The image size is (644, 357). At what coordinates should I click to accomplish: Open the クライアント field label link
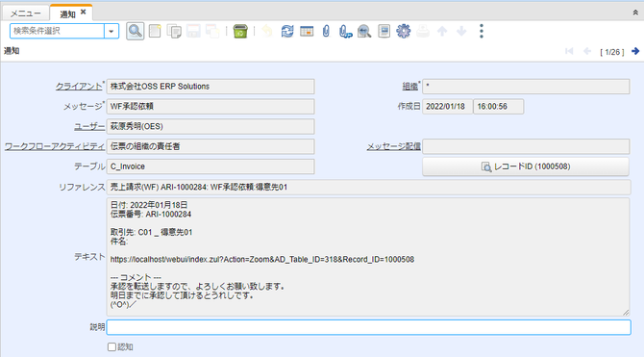click(79, 87)
